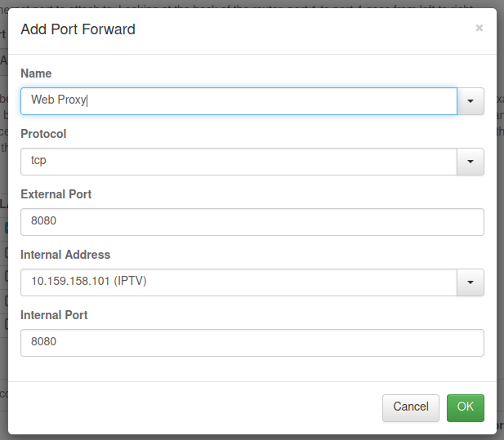Click the Internal Address label
This screenshot has width=504, height=440.
(65, 255)
